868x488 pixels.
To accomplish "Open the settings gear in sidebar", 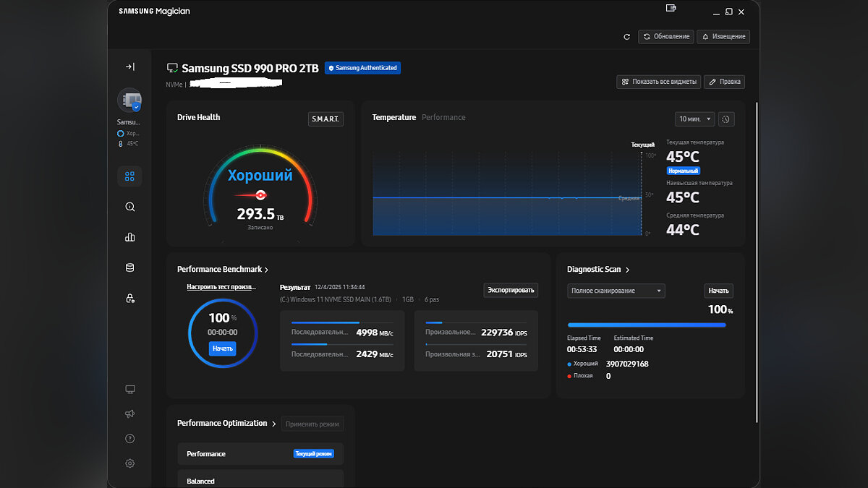I will pos(129,463).
